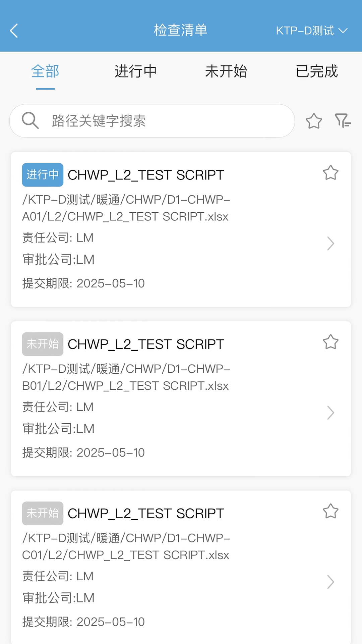Viewport: 362px width, 644px height.
Task: Expand the A01 checklist via chevron
Action: [x=330, y=244]
